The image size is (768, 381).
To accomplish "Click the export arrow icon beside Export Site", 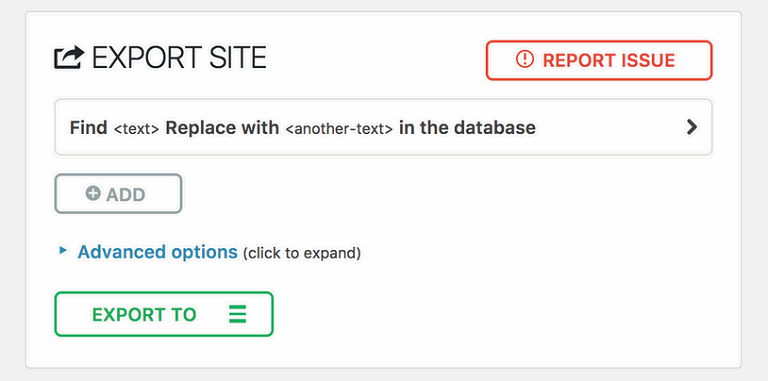I will (69, 58).
